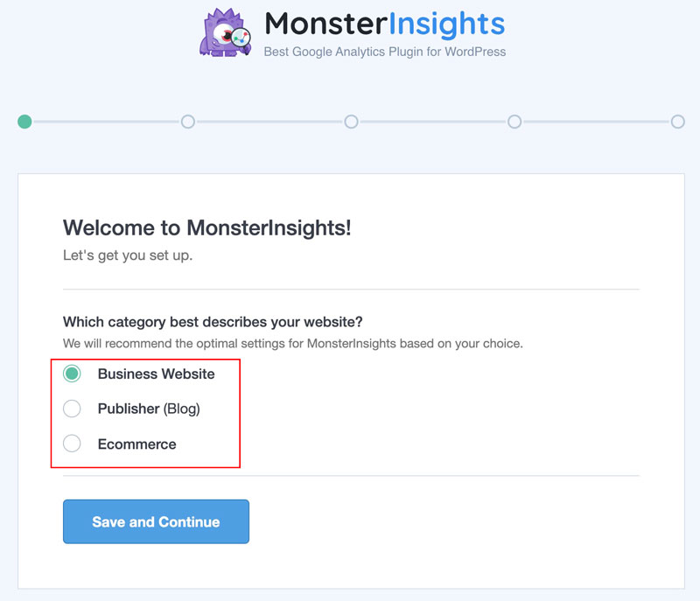Click the "Publisher (Blog)" option label

tap(149, 409)
